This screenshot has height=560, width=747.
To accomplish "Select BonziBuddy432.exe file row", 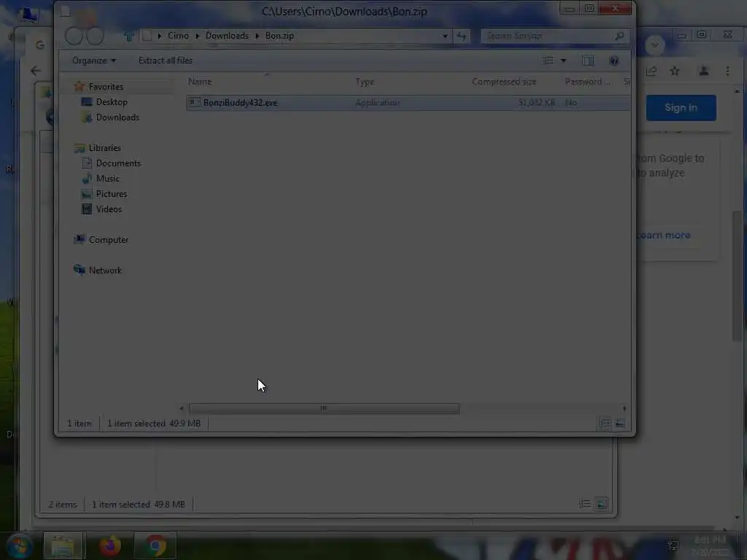I will 409,102.
